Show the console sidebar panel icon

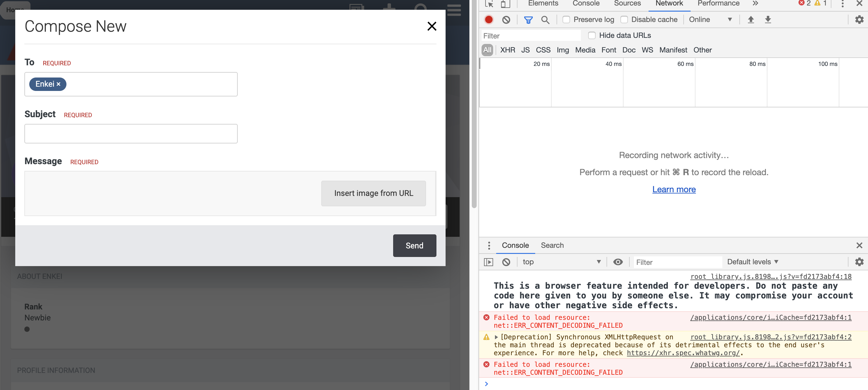pyautogui.click(x=488, y=262)
